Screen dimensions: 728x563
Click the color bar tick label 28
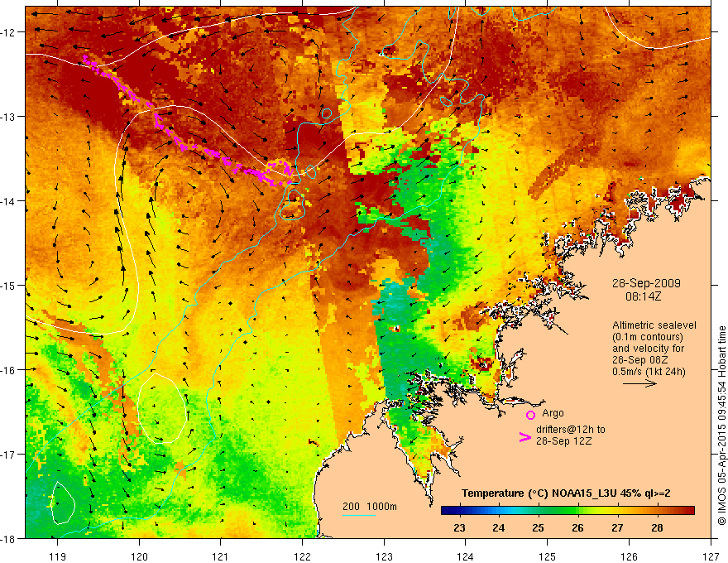(x=657, y=527)
